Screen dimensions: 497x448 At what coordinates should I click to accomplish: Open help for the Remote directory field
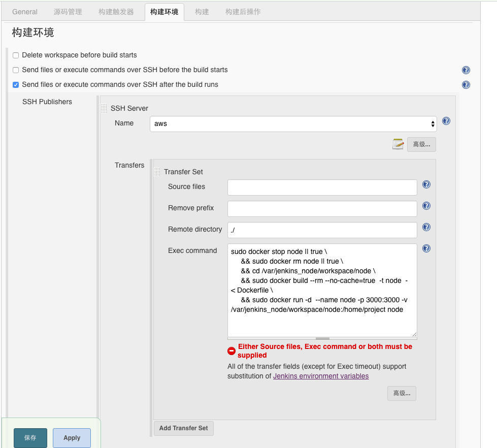[x=426, y=227]
